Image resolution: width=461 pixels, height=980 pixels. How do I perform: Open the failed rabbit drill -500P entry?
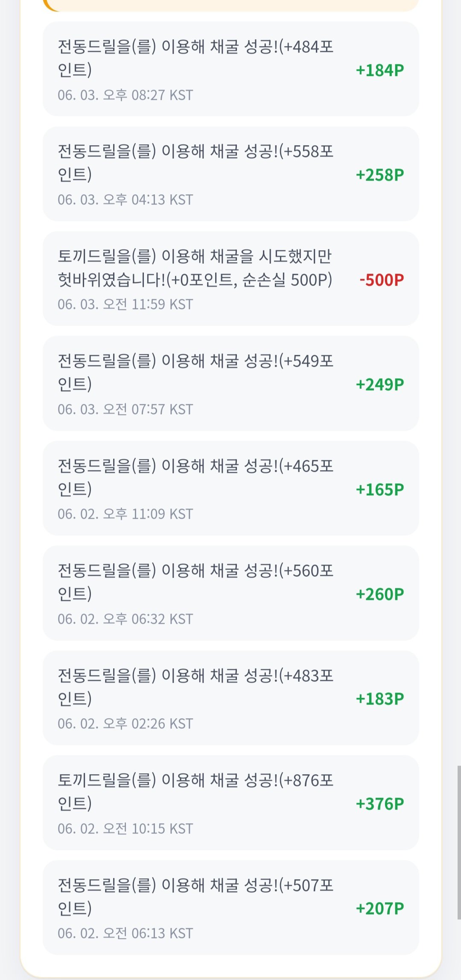point(230,278)
